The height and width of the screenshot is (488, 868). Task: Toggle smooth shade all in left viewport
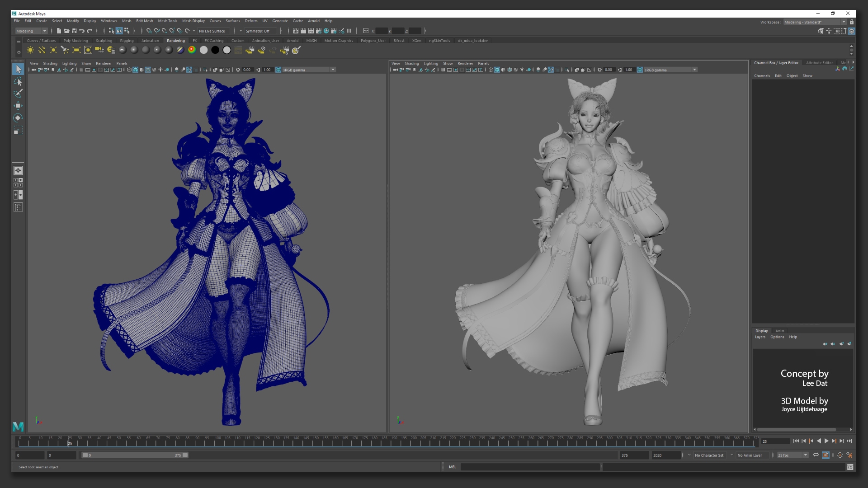click(135, 70)
